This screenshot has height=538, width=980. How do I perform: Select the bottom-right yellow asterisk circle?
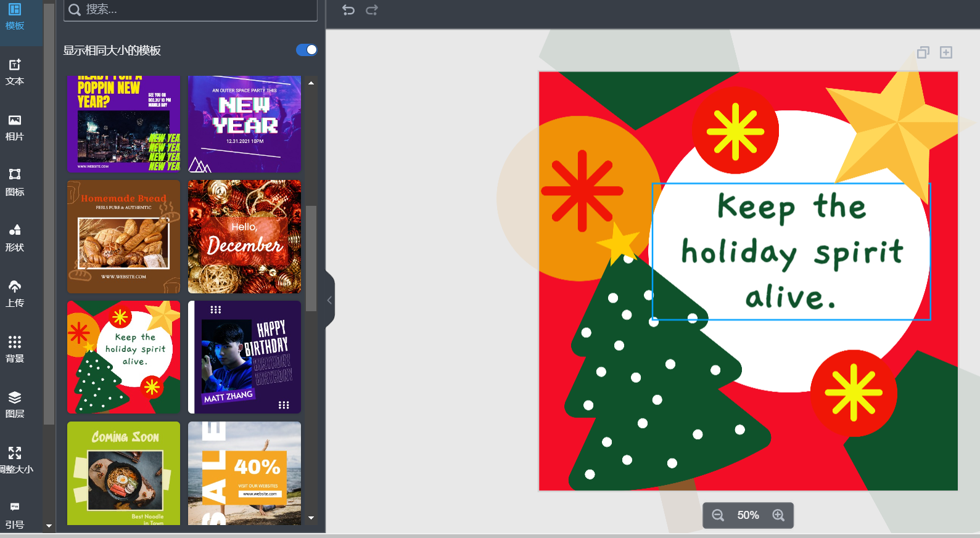click(x=854, y=393)
